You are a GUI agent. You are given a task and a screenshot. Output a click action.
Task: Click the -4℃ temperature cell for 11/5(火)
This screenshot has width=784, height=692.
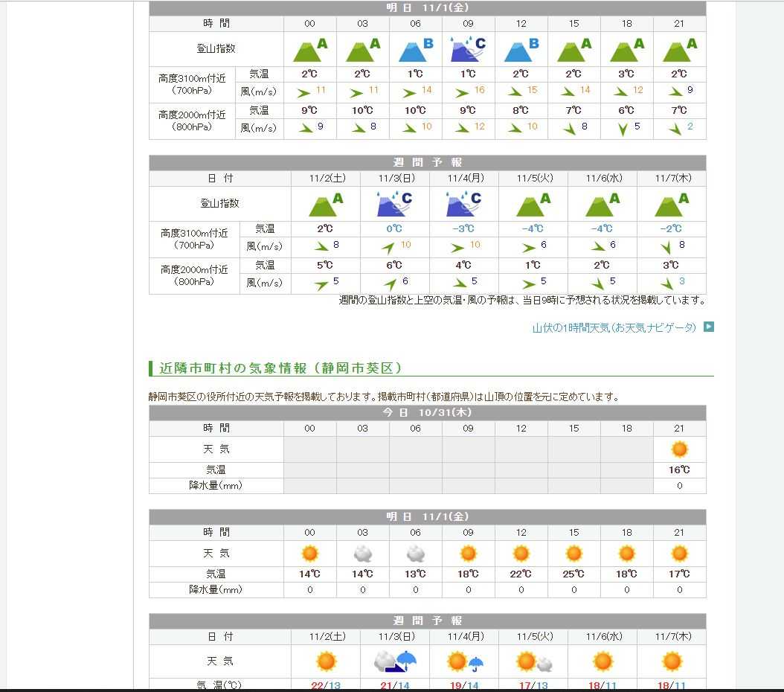(533, 228)
